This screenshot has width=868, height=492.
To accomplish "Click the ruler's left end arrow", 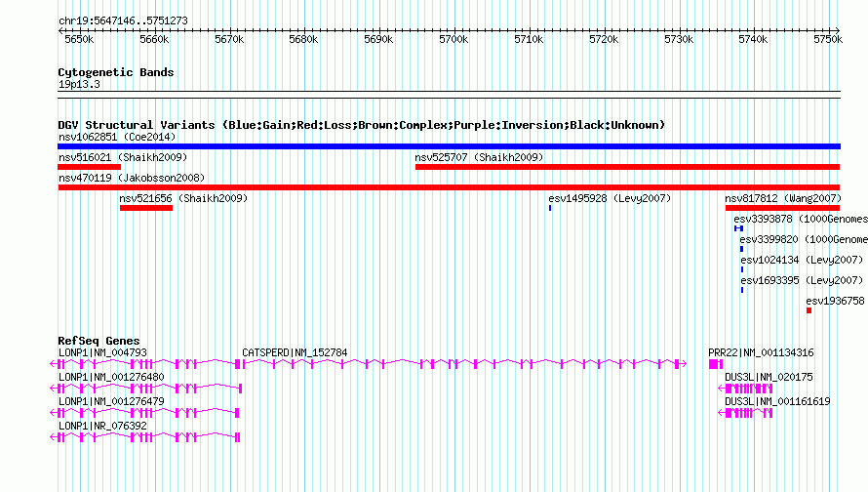I will pyautogui.click(x=59, y=30).
